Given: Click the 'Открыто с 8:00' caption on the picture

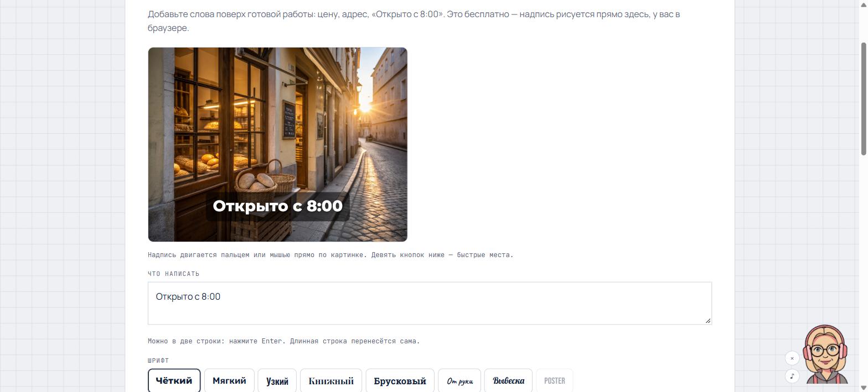Looking at the screenshot, I should click(278, 206).
